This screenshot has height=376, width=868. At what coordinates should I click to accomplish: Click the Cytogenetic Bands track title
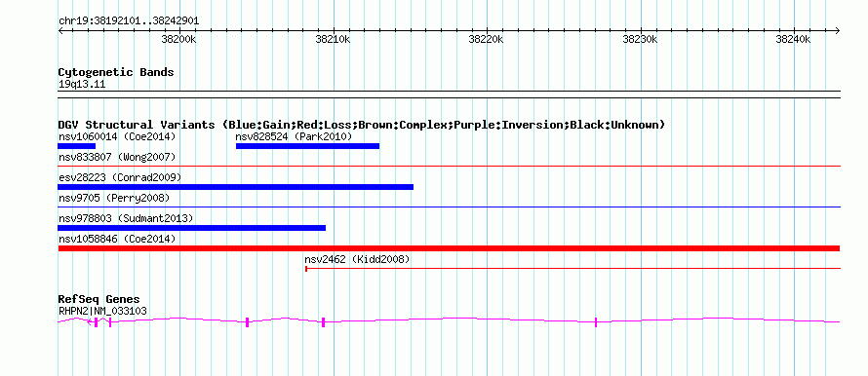pos(116,72)
